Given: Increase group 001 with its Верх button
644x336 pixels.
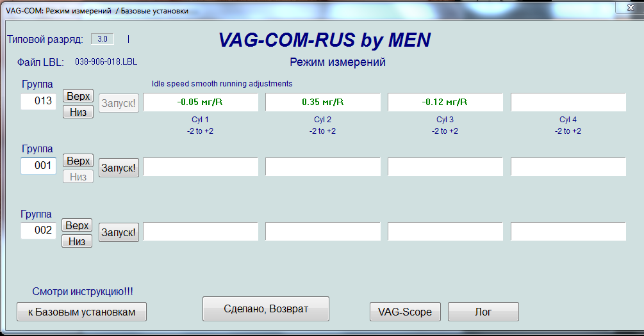Looking at the screenshot, I should [x=78, y=161].
